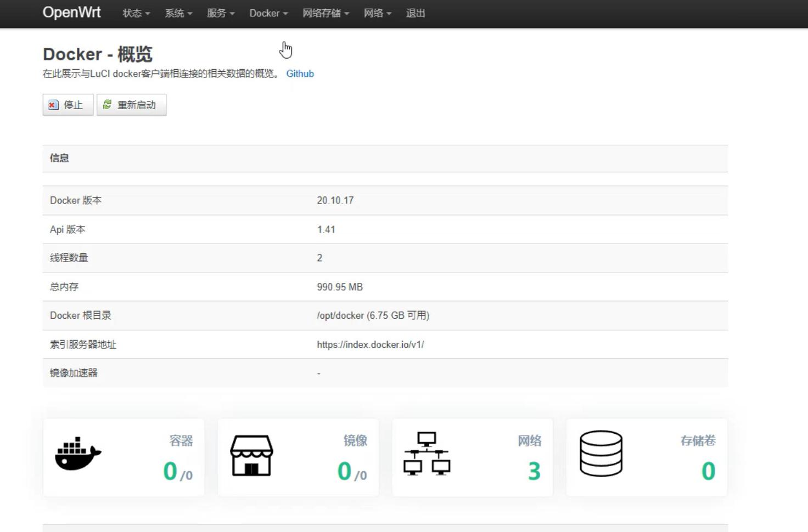808x532 pixels.
Task: Click the network count 3
Action: tap(534, 472)
